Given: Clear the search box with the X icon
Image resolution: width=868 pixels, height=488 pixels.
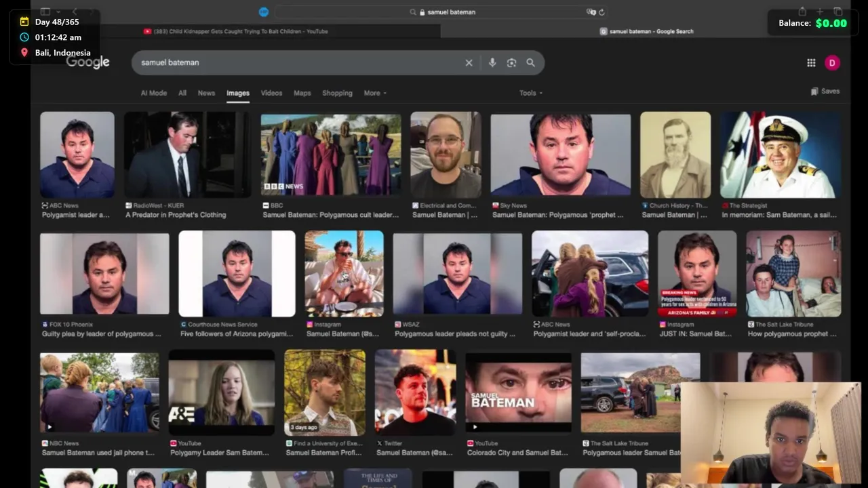Looking at the screenshot, I should [469, 62].
